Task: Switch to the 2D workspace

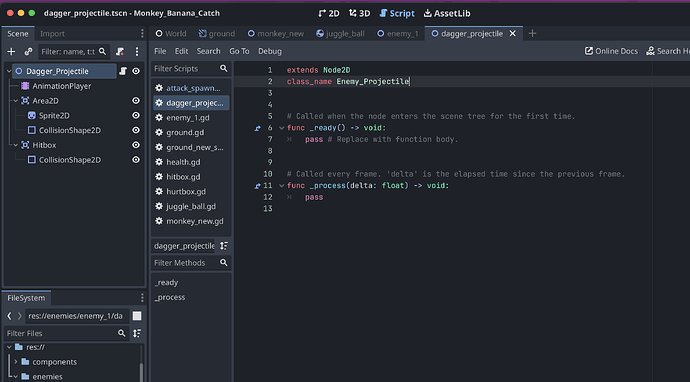Action: pyautogui.click(x=328, y=14)
